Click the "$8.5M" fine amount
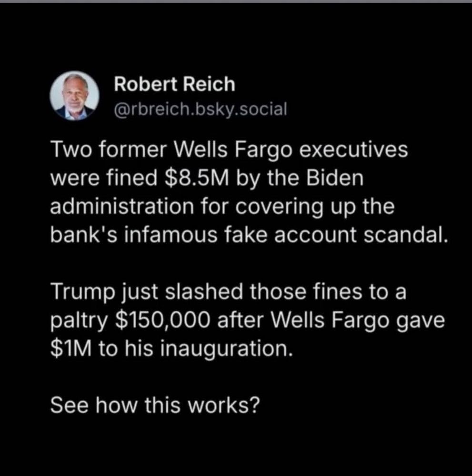This screenshot has height=476, width=472. click(197, 178)
